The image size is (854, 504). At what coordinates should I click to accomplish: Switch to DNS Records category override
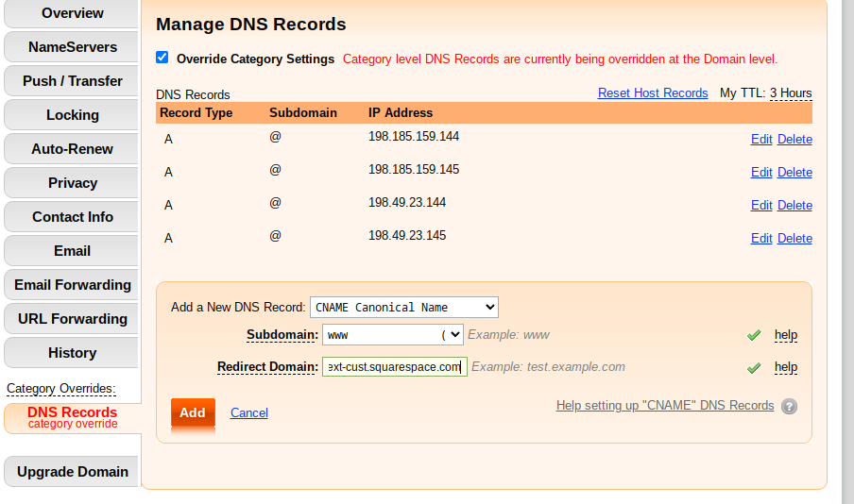tap(73, 417)
